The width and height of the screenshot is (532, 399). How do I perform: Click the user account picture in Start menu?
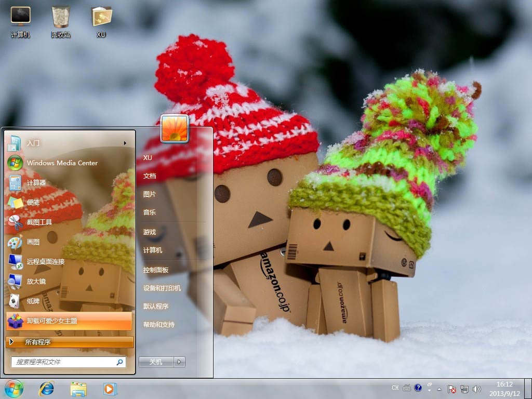pos(174,128)
